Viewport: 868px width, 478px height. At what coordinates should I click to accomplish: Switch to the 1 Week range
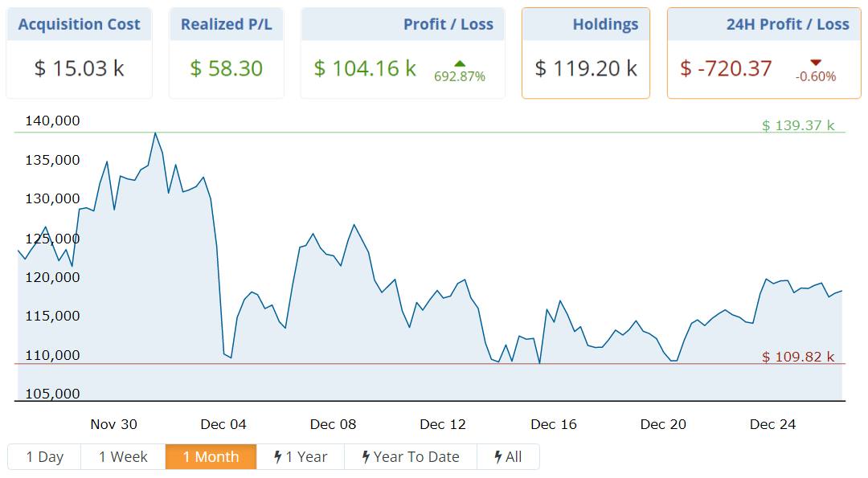tap(123, 457)
